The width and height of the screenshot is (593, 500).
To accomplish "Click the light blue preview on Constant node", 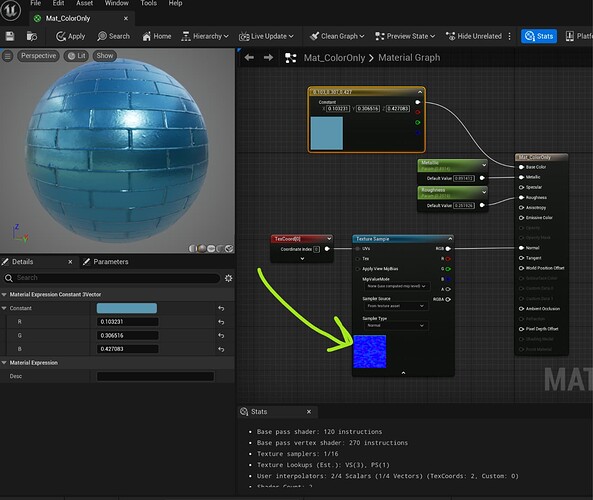I will pos(327,133).
